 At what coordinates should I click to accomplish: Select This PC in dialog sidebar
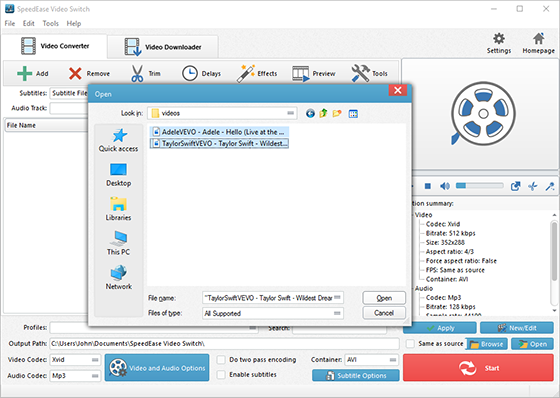[x=119, y=243]
